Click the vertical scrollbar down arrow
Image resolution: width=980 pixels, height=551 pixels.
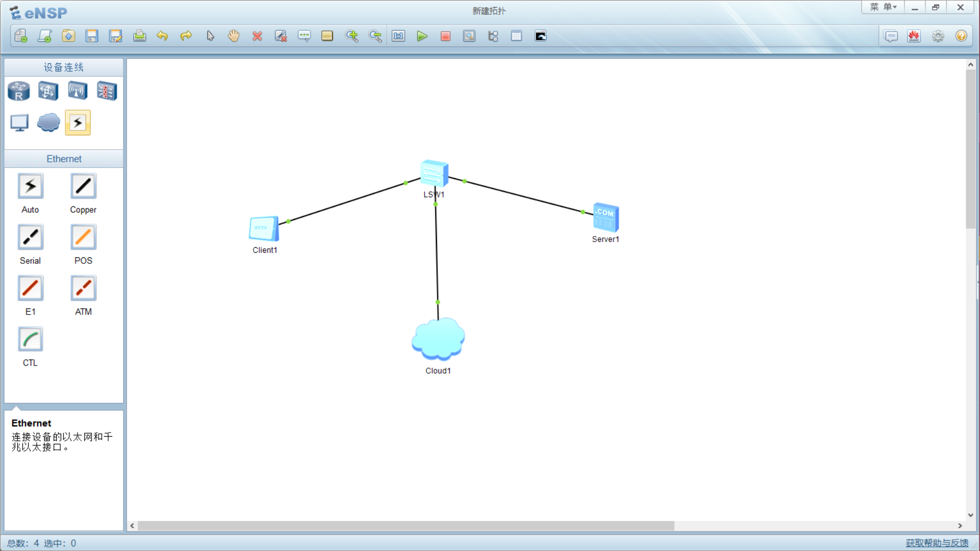coord(971,515)
